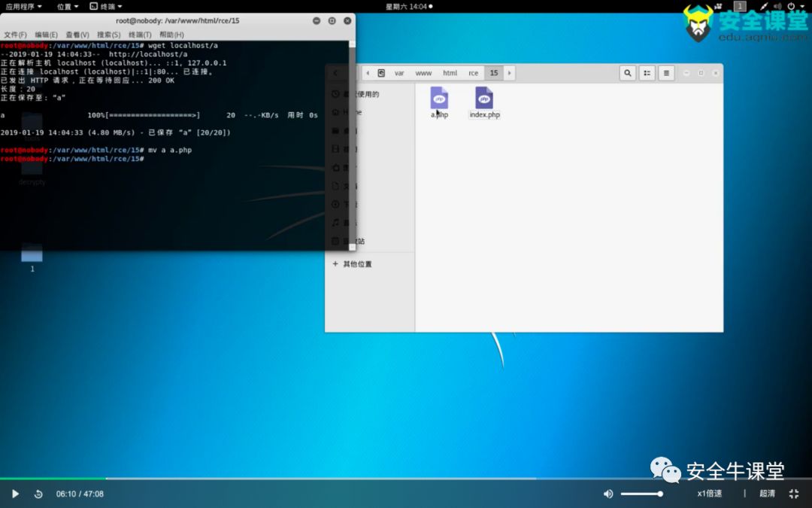This screenshot has height=508, width=812.
Task: Go to the www path segment
Action: (x=423, y=73)
